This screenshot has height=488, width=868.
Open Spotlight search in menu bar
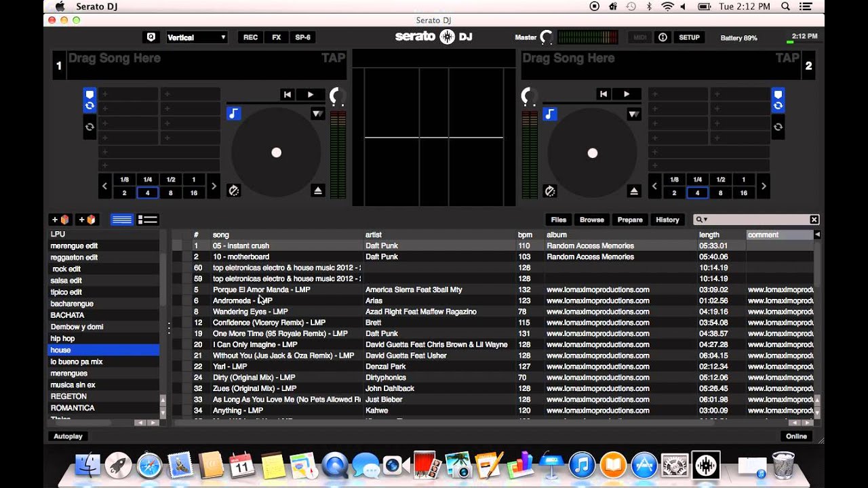pos(786,6)
